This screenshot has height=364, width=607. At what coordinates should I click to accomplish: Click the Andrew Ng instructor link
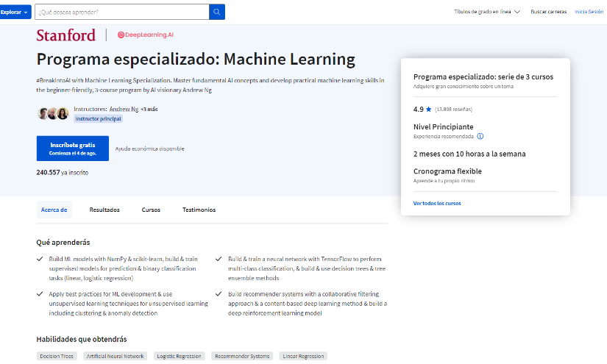pyautogui.click(x=123, y=109)
